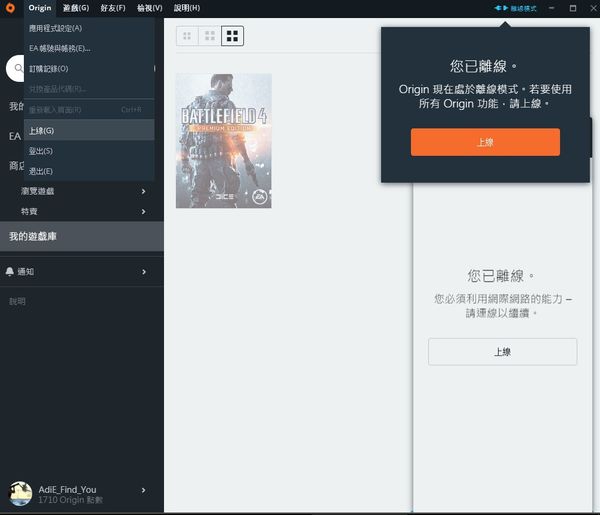Select 應用程式設定(A) from the Origin menu
Viewport: 600px width, 515px height.
point(56,28)
